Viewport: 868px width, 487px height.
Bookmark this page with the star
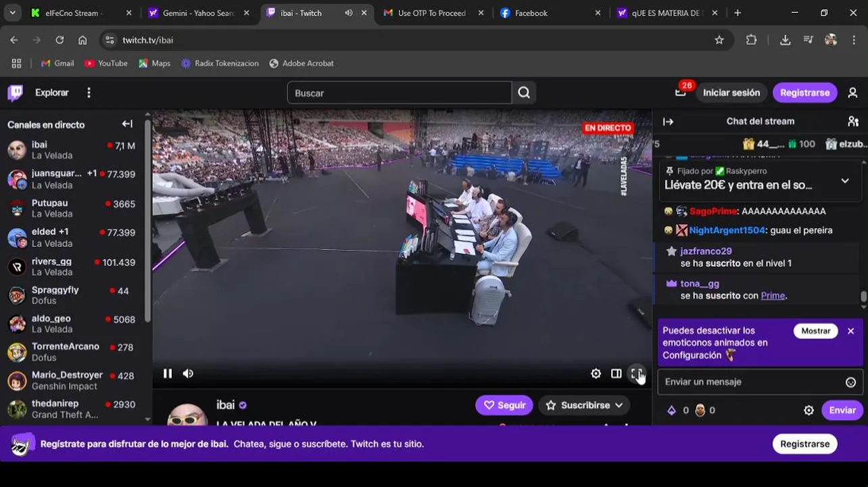[x=719, y=40]
